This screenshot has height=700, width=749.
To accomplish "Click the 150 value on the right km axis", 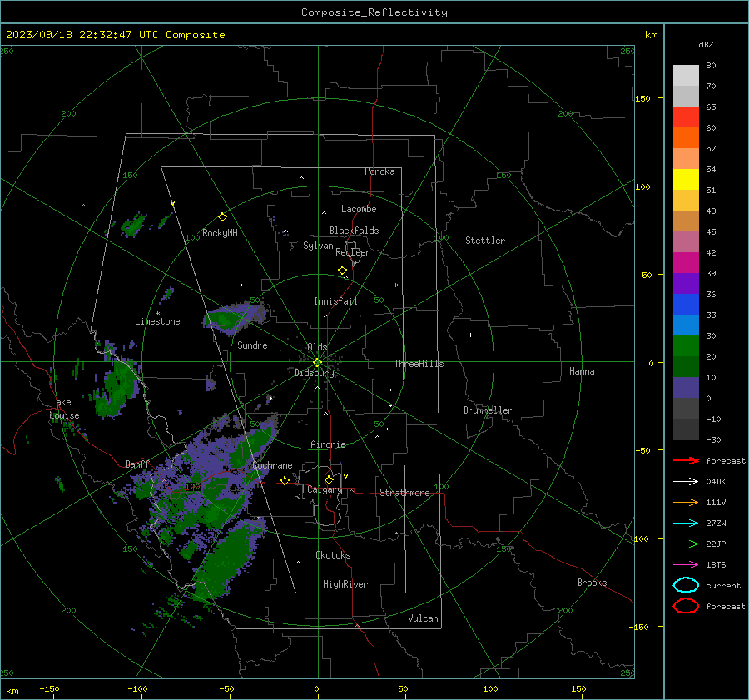I will 643,98.
